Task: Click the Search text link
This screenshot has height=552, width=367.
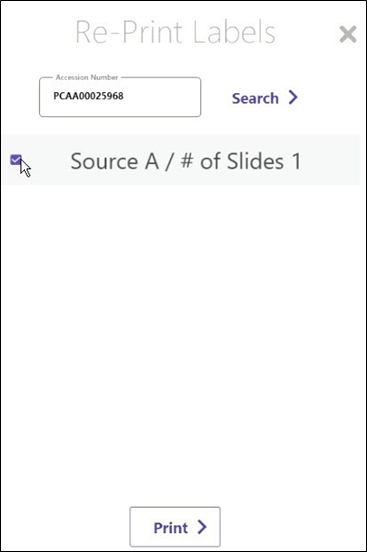Action: [255, 98]
